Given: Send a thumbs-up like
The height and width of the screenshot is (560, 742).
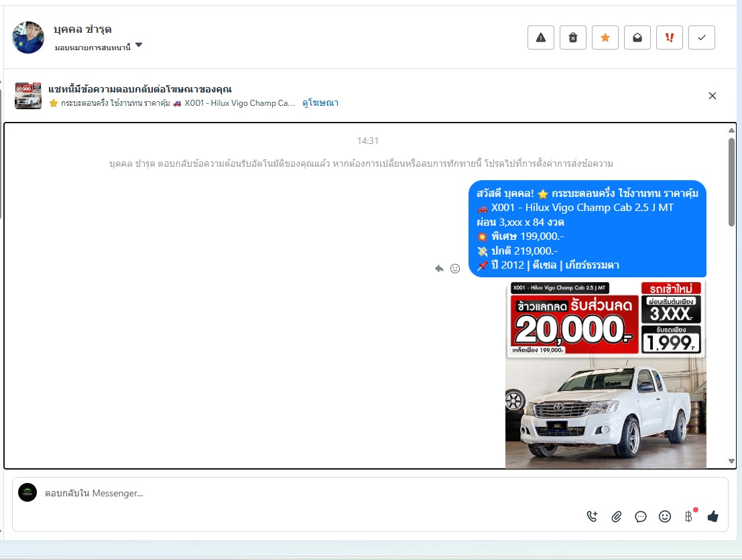Looking at the screenshot, I should tap(713, 516).
